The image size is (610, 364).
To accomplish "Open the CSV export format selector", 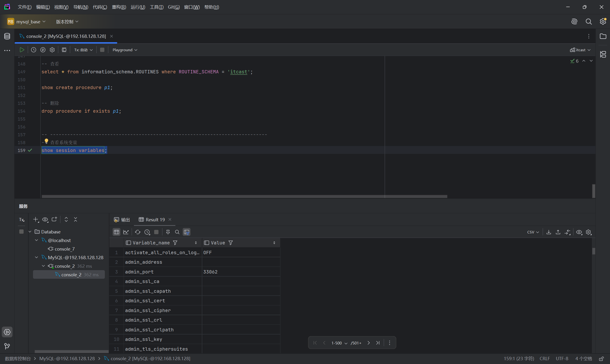I will 533,232.
